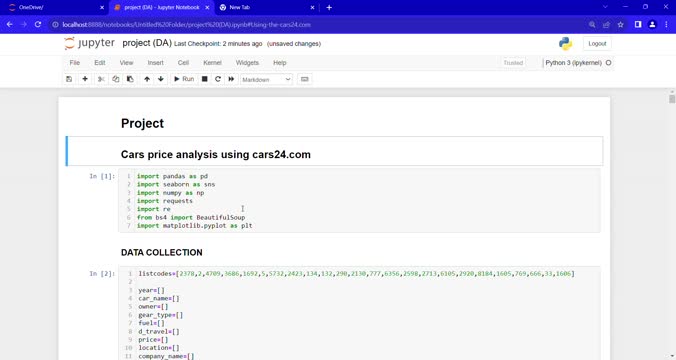Click the listcodes code line
The height and width of the screenshot is (360, 676).
pos(357,274)
